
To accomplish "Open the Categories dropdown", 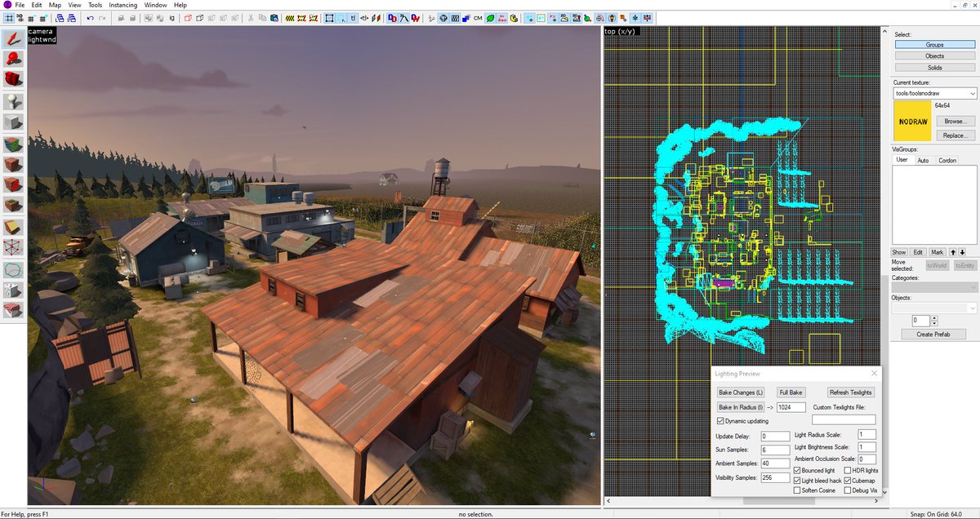I will (x=934, y=287).
